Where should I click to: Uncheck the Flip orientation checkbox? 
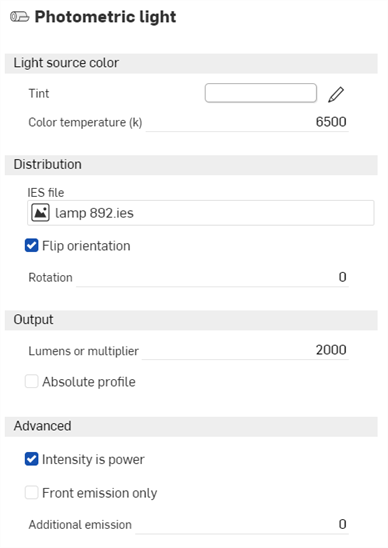[31, 246]
